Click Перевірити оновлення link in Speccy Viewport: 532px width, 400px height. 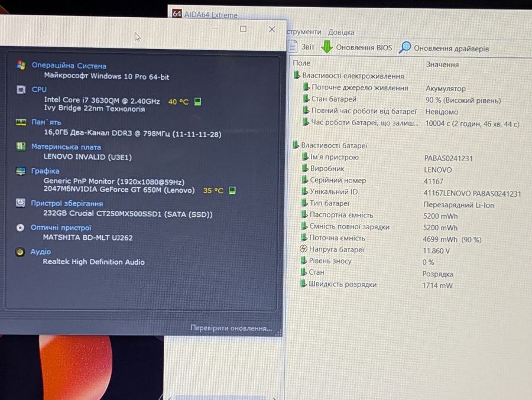pyautogui.click(x=231, y=328)
